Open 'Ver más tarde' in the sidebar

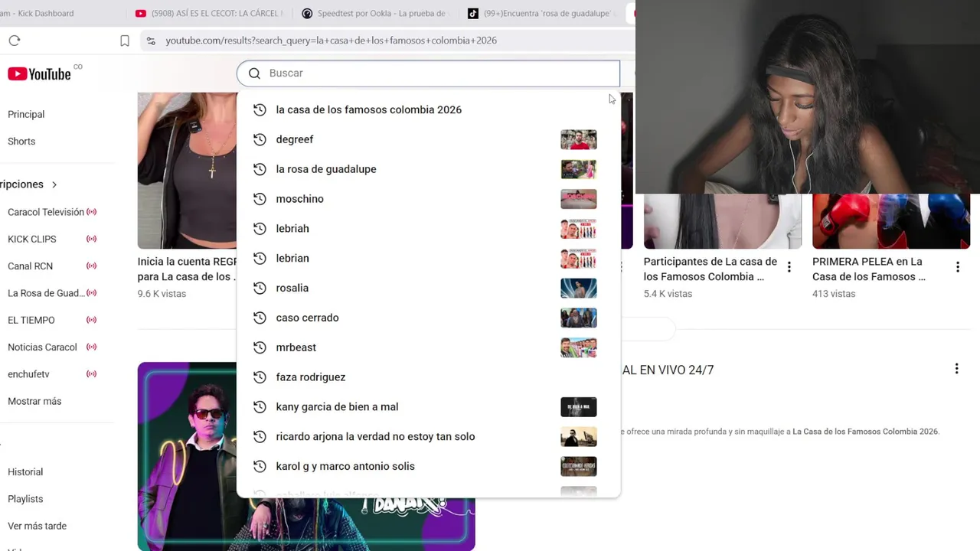[x=37, y=526]
